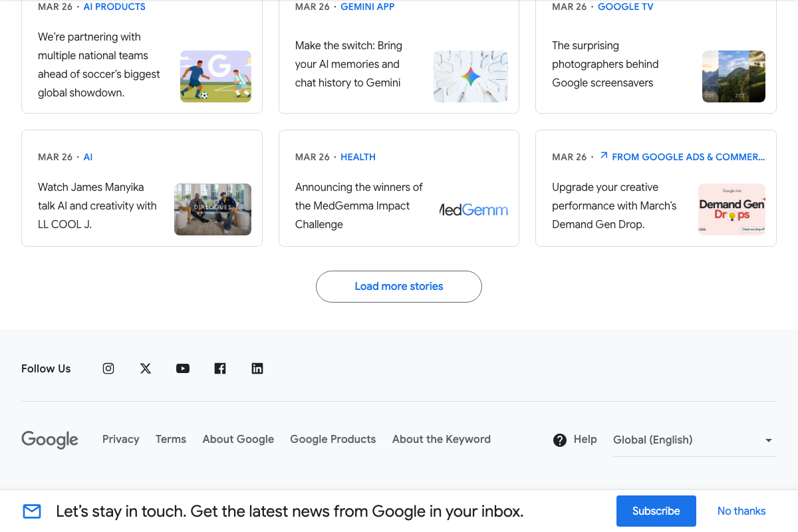Screen dimensions: 798x532
Task: Open Google's X (Twitter) icon
Action: coord(146,368)
